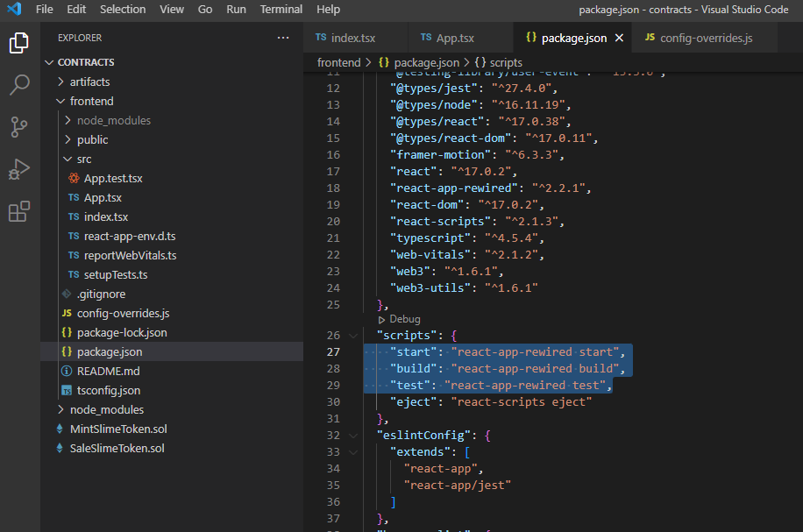Screen dimensions: 803x532
Task: Open the Edit menu
Action: 76,10
